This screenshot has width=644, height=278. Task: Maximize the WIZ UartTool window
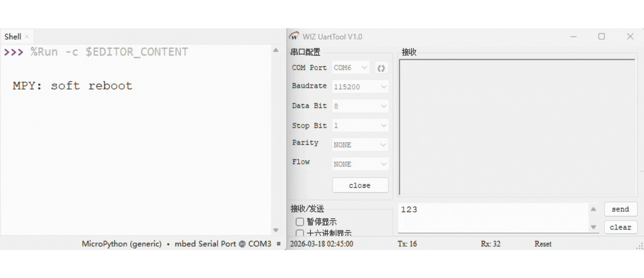coord(601,36)
